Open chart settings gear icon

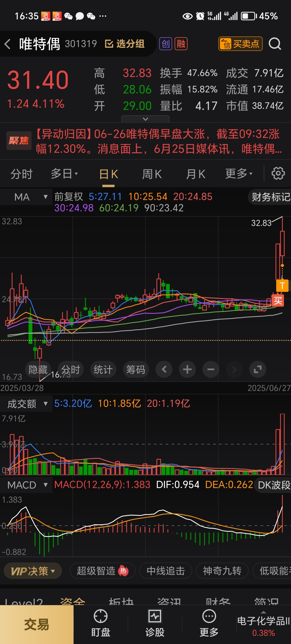(x=278, y=173)
